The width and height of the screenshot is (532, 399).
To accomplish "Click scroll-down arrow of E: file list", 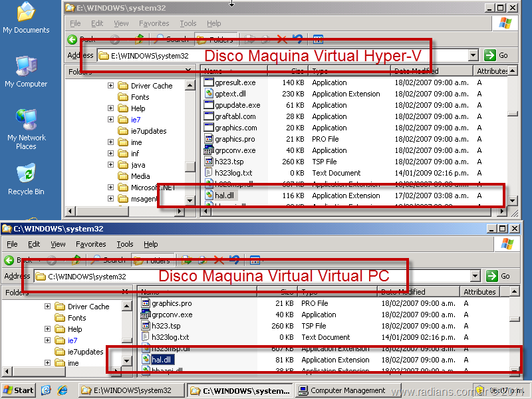I will click(512, 200).
